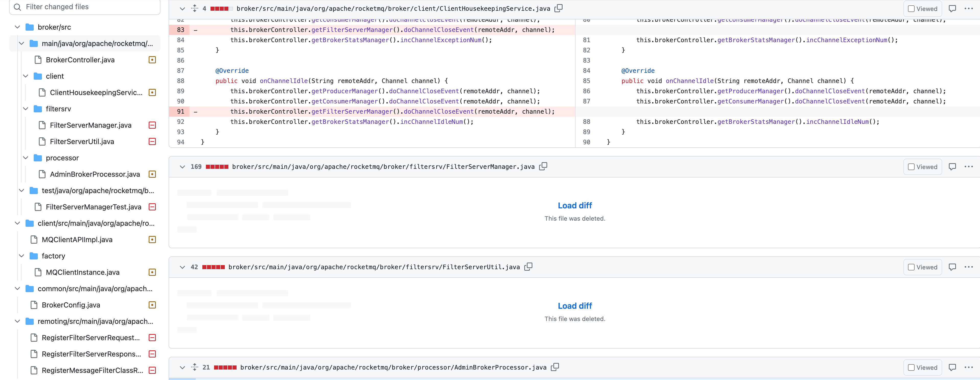Click modified status icon for BrokerController.java

(152, 60)
